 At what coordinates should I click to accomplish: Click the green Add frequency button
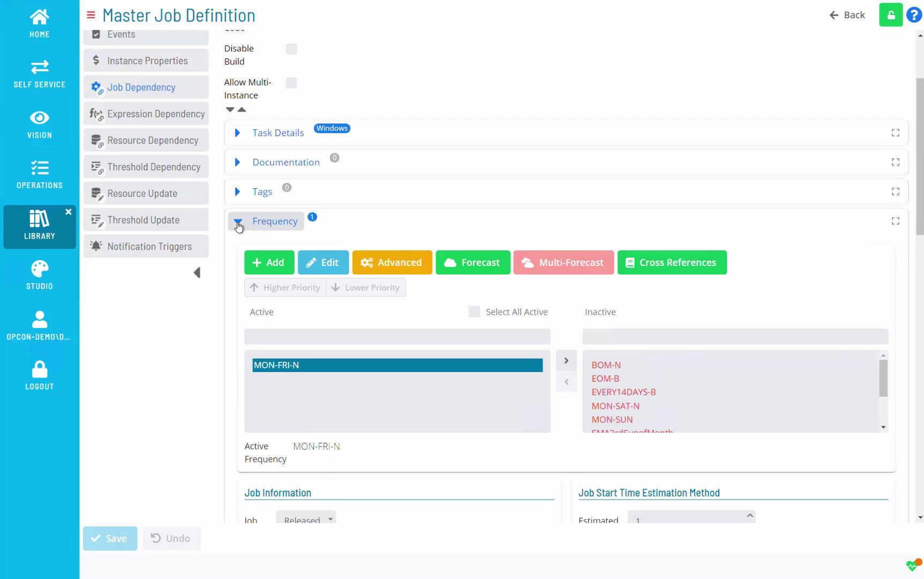tap(269, 263)
